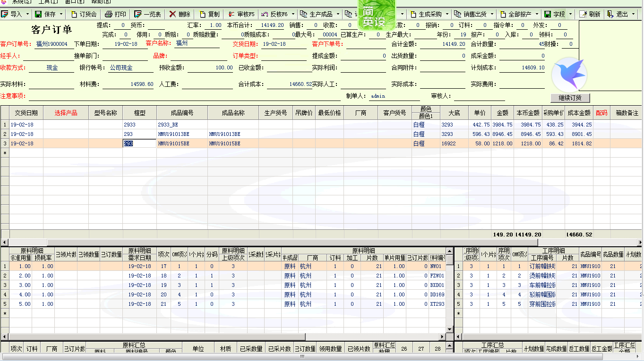Click the 客户名称 field showing 福州
The width and height of the screenshot is (644, 361).
(x=197, y=44)
